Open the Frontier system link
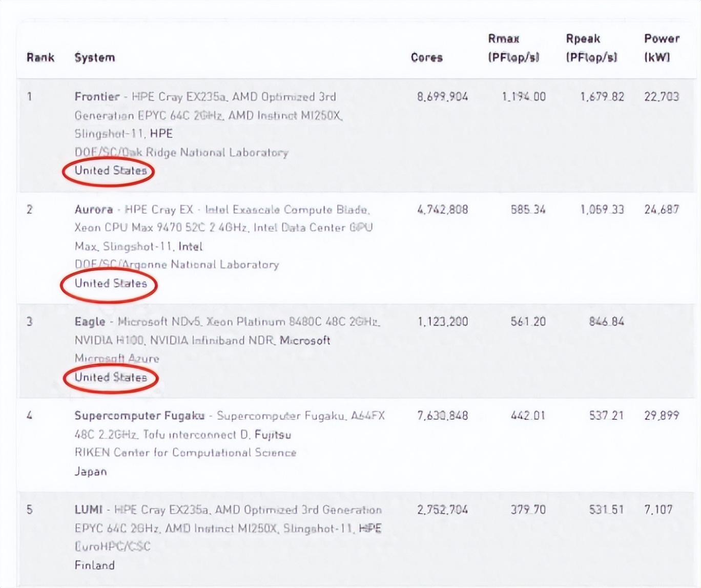Screen dimensions: 701x588 click(x=97, y=96)
